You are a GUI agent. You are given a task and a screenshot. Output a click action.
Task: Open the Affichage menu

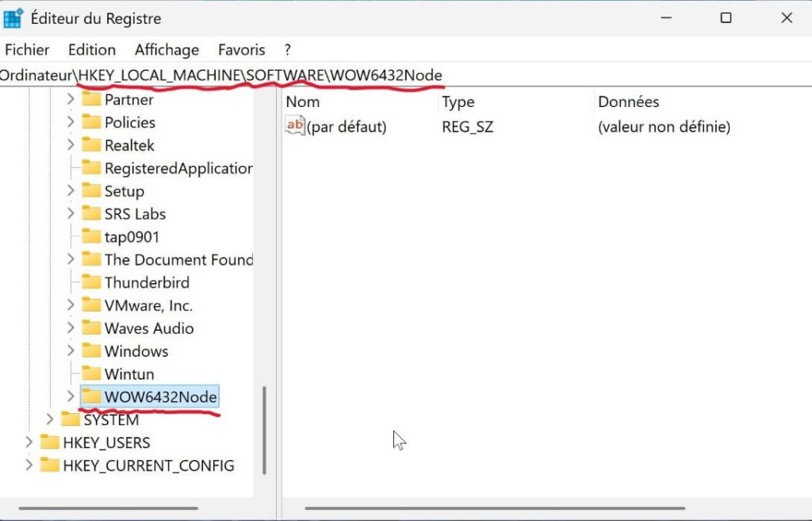[x=167, y=49]
